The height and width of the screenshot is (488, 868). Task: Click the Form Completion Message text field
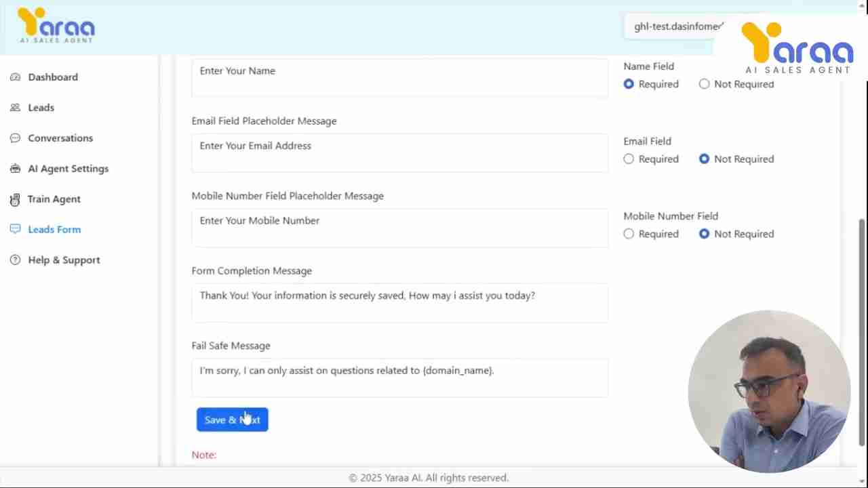(399, 302)
